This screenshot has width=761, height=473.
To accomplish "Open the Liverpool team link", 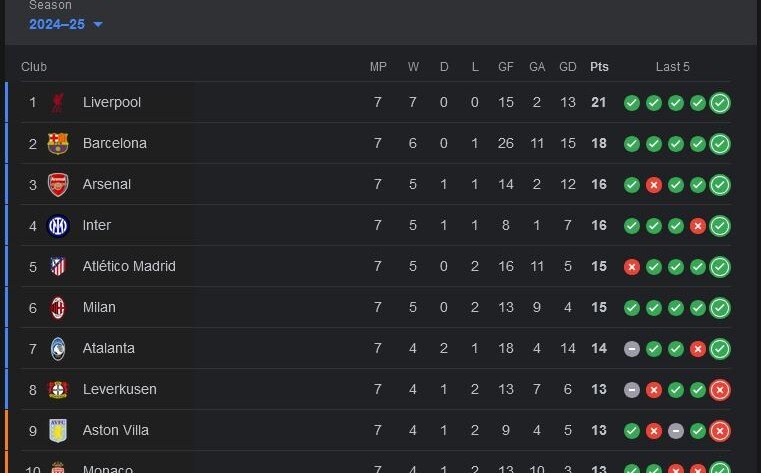I will pos(111,102).
